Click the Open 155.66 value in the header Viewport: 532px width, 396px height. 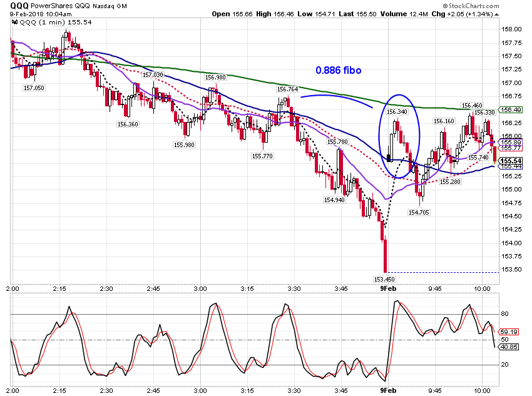(x=232, y=14)
